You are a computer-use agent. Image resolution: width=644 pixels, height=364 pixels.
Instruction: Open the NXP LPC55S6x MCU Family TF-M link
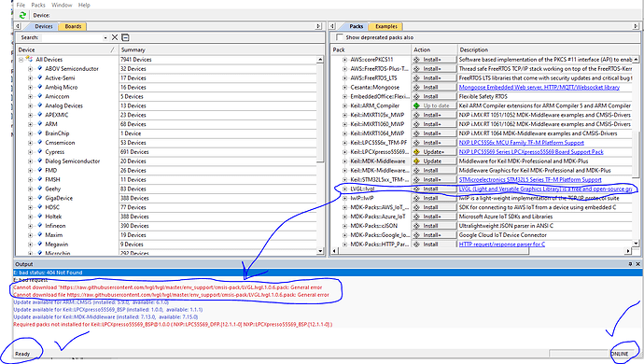point(521,143)
